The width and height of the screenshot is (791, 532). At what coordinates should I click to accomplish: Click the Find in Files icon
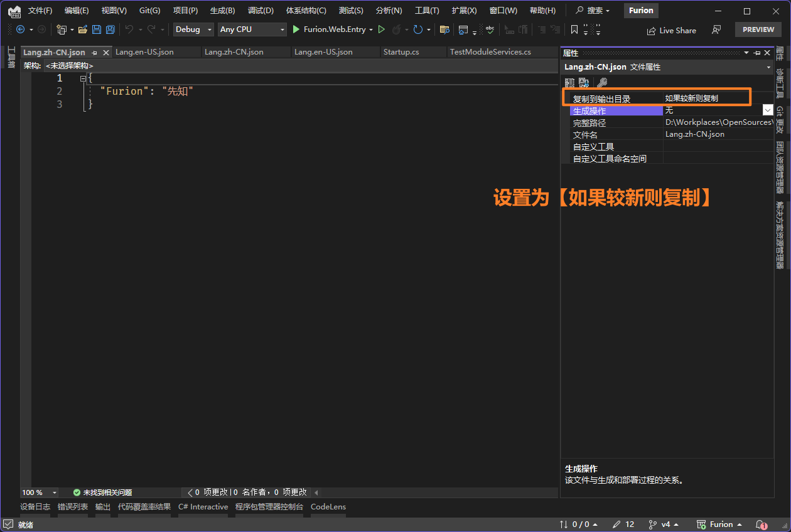click(x=444, y=29)
